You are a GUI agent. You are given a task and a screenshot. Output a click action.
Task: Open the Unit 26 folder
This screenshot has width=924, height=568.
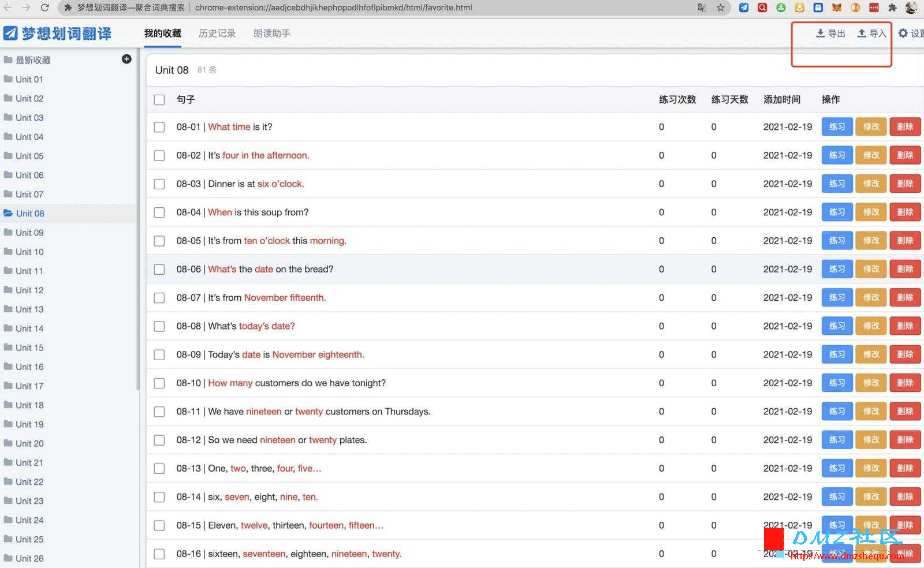click(x=68, y=558)
